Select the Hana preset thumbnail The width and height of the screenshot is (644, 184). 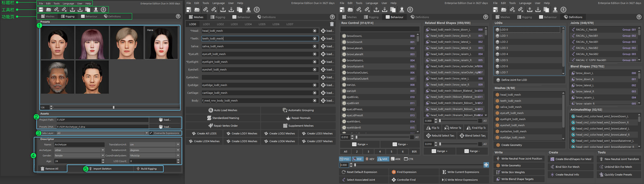click(161, 43)
